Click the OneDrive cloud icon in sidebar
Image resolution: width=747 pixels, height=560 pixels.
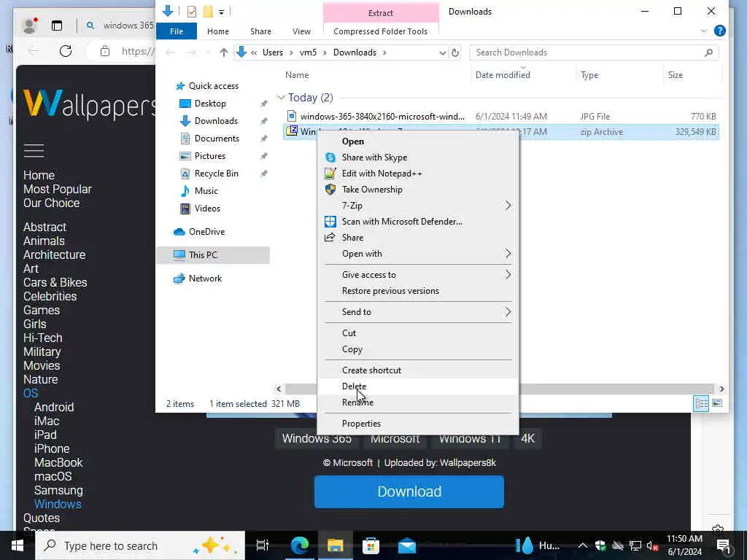(179, 232)
